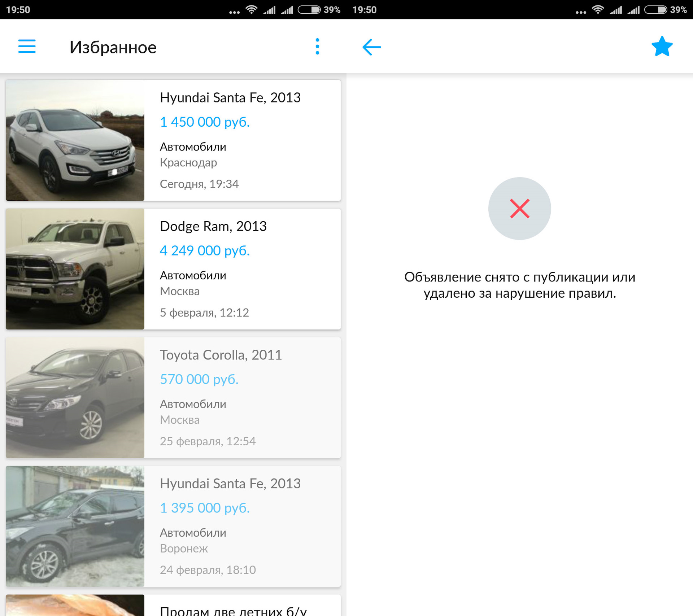
Task: Tap the Wi-Fi icon in left status bar
Action: (x=251, y=10)
